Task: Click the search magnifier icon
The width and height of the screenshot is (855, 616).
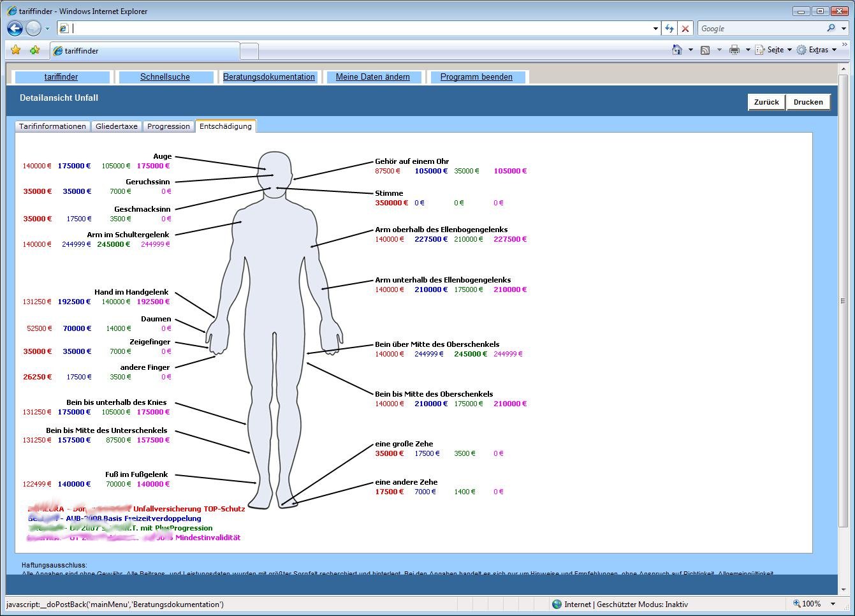Action: point(831,28)
